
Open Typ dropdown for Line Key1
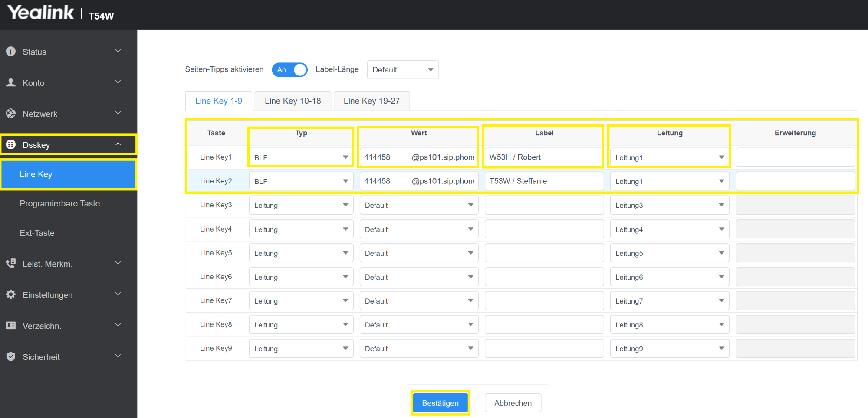coord(301,157)
